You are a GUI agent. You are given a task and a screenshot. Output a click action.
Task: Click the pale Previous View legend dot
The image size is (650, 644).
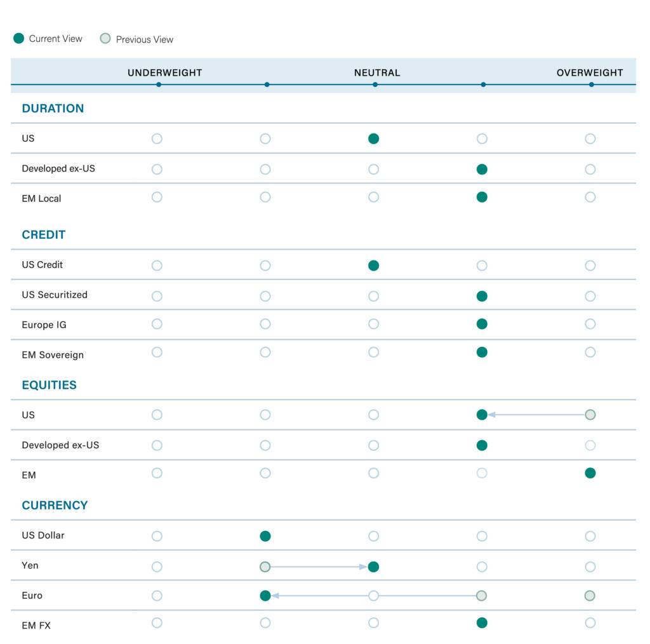click(x=105, y=39)
